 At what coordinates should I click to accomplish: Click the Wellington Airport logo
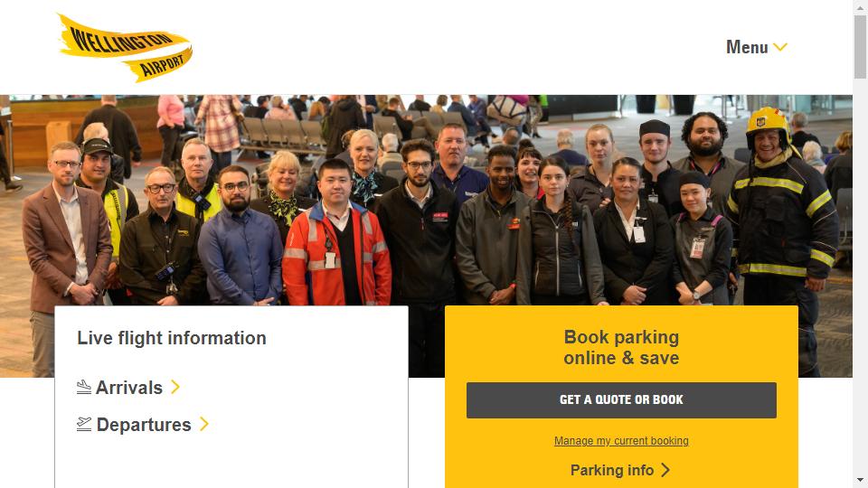126,48
